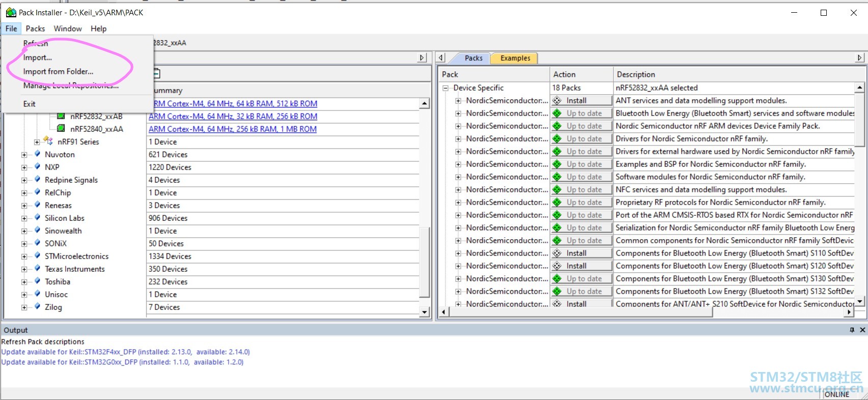Click the STM32G0xx_DFP update message in Output
The width and height of the screenshot is (868, 400).
click(122, 362)
